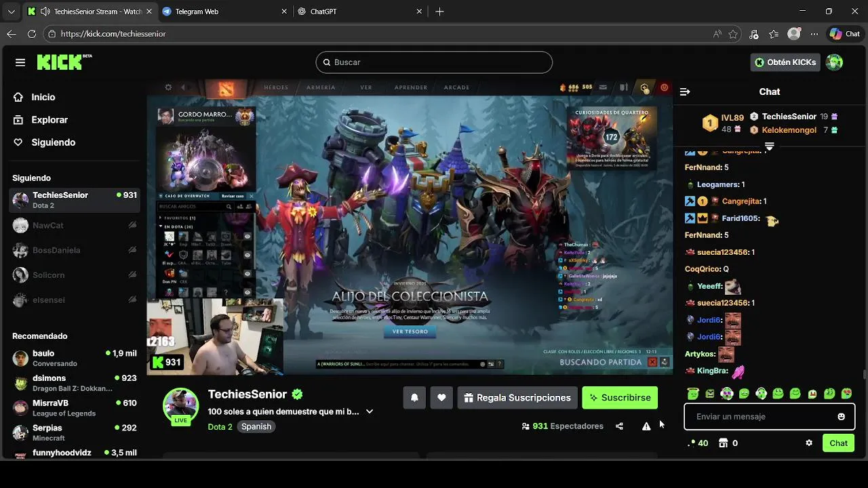
Task: Open the user profile avatar menu
Action: (x=834, y=62)
